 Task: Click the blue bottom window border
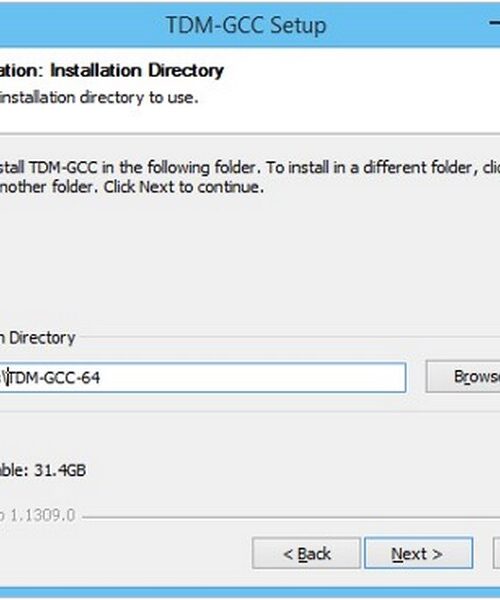tap(250, 592)
